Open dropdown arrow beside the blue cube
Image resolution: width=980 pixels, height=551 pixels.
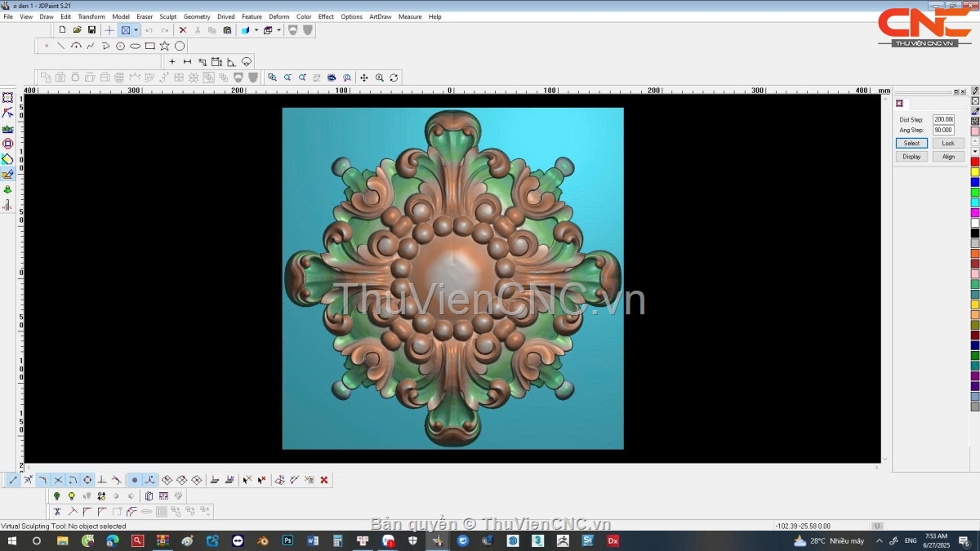coord(256,30)
